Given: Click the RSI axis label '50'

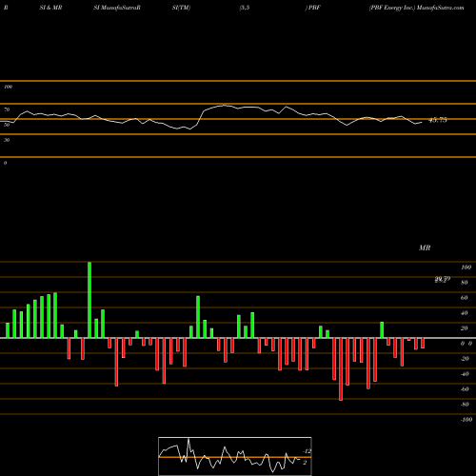Looking at the screenshot, I should (x=7, y=125).
